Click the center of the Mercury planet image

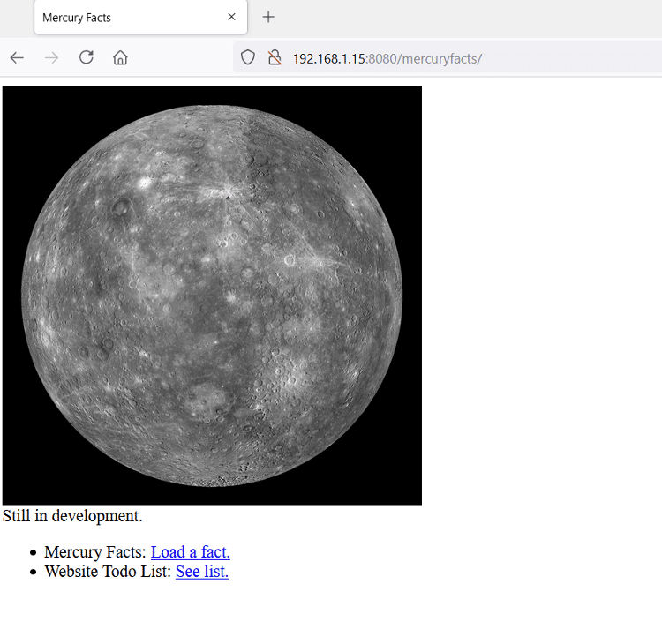212,296
